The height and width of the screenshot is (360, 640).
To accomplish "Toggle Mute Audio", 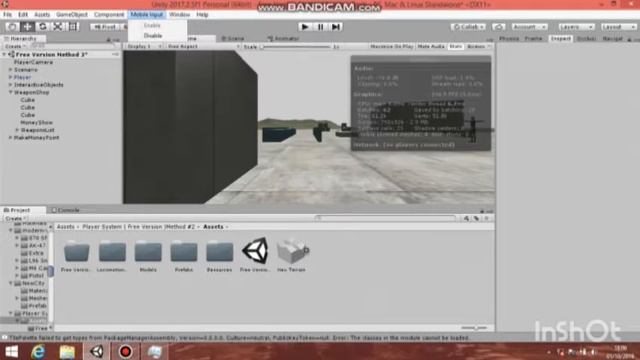I will 431,47.
